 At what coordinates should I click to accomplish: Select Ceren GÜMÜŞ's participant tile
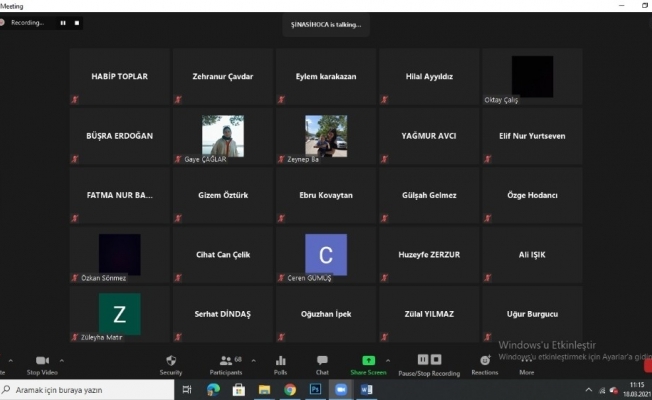pyautogui.click(x=326, y=255)
